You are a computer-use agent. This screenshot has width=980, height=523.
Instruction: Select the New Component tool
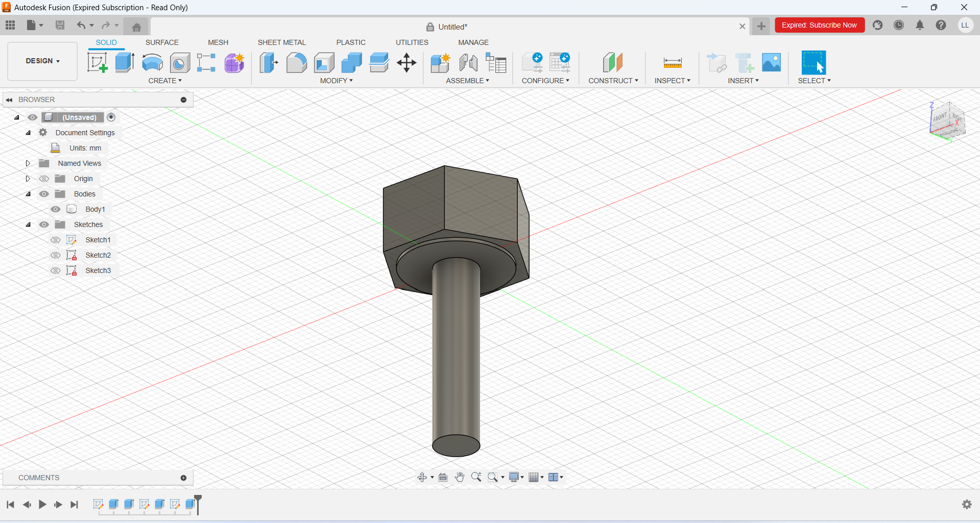point(440,63)
